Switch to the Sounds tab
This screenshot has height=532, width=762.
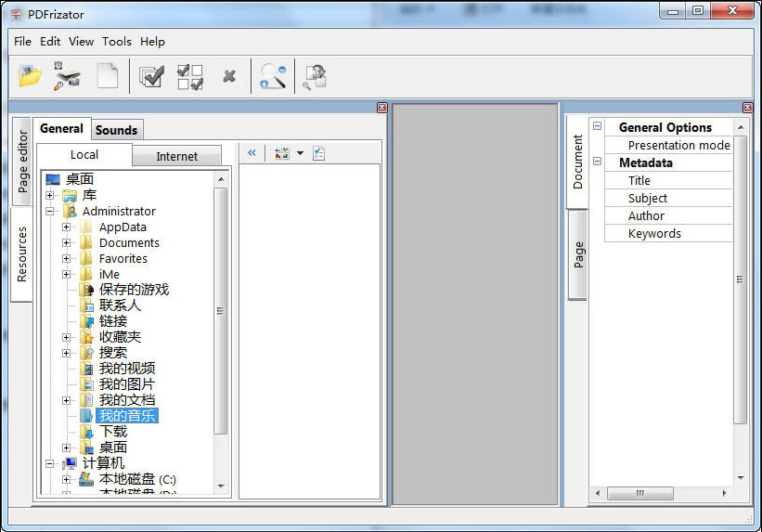pyautogui.click(x=117, y=130)
